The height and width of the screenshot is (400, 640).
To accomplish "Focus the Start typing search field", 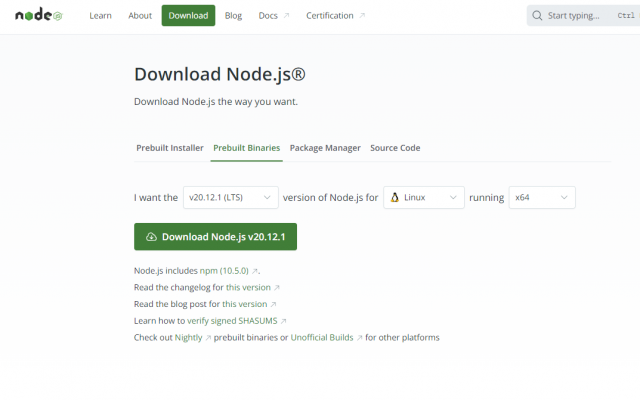I will (x=583, y=16).
